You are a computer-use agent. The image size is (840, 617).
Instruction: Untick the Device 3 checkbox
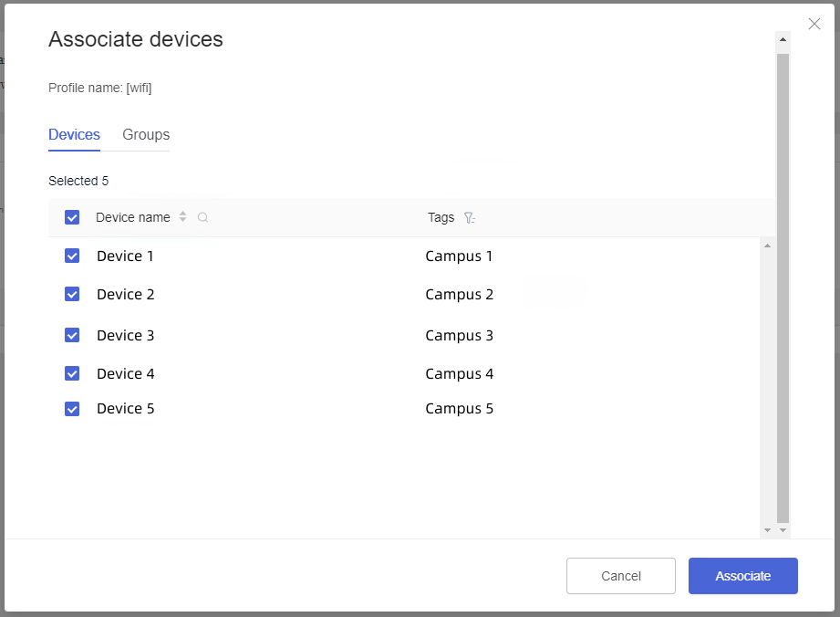72,335
